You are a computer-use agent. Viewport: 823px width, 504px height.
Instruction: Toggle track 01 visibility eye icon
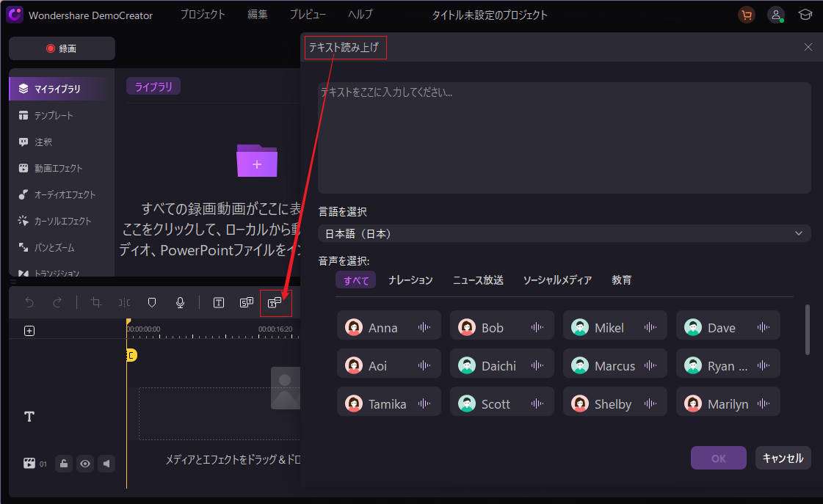[85, 464]
